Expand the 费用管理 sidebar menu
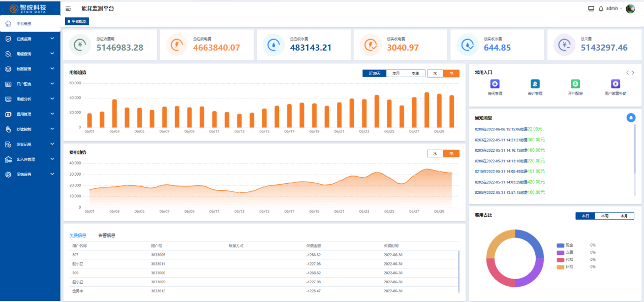The image size is (644, 302). pos(30,114)
